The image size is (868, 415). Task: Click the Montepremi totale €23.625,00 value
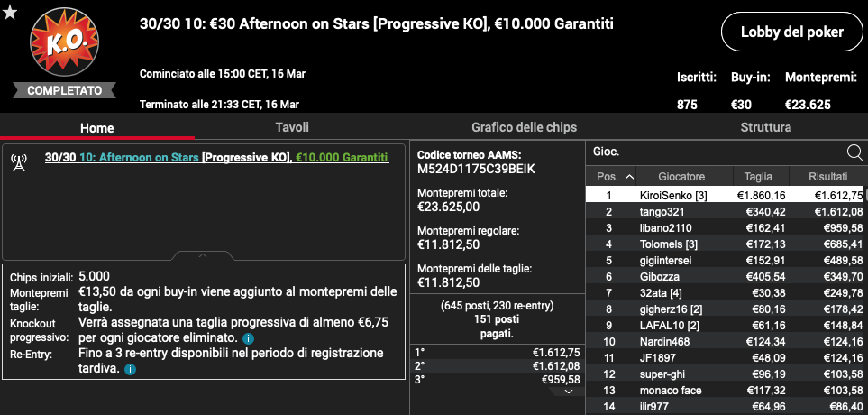tap(448, 207)
